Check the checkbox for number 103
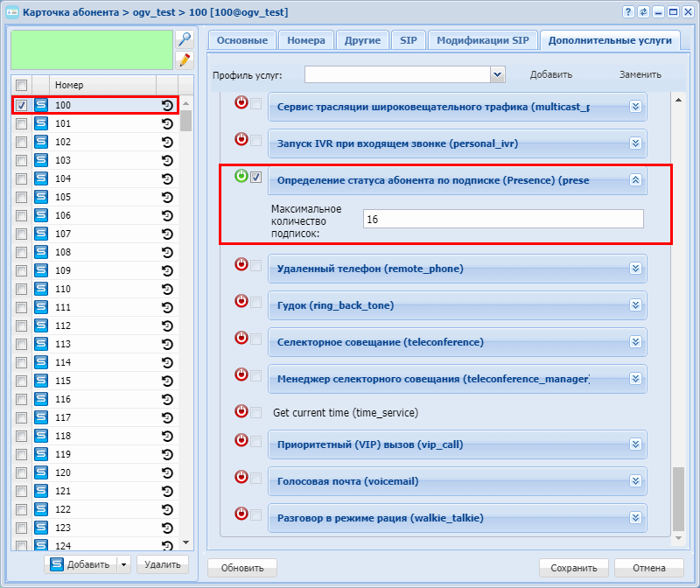700x588 pixels. pos(21,160)
